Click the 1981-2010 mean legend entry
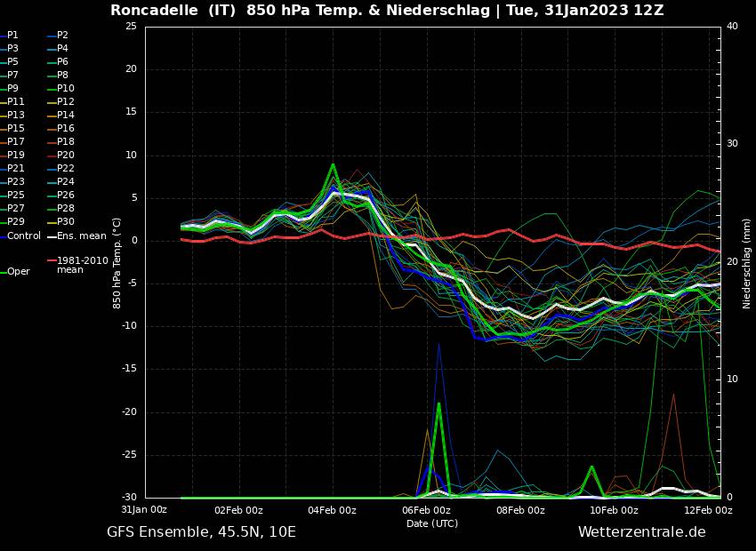756x551 pixels. 82,265
